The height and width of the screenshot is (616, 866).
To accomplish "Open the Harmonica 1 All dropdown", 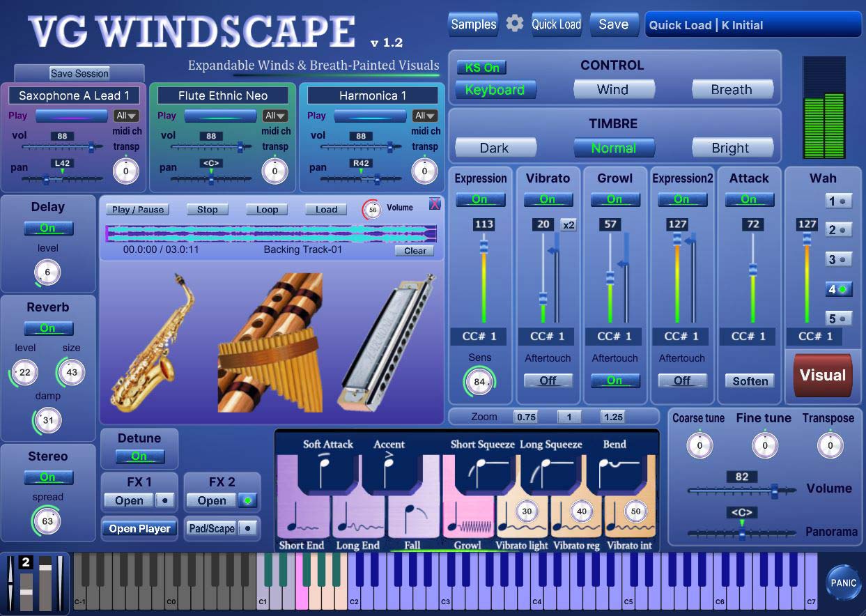I will [x=425, y=116].
